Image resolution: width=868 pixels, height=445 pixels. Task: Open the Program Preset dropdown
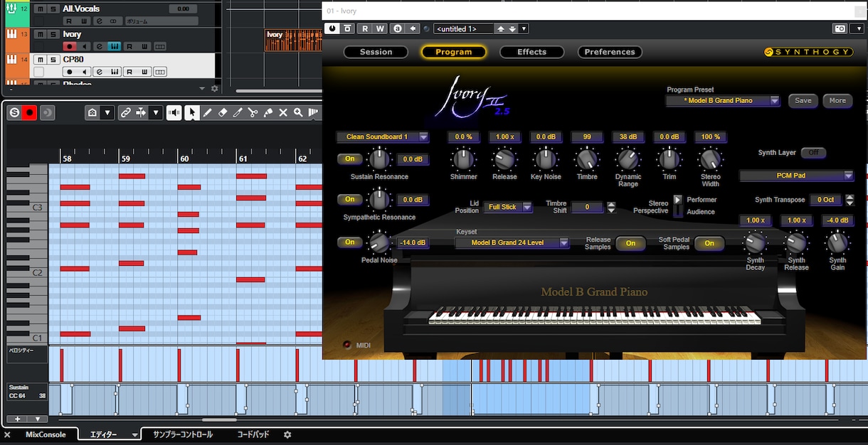(724, 101)
